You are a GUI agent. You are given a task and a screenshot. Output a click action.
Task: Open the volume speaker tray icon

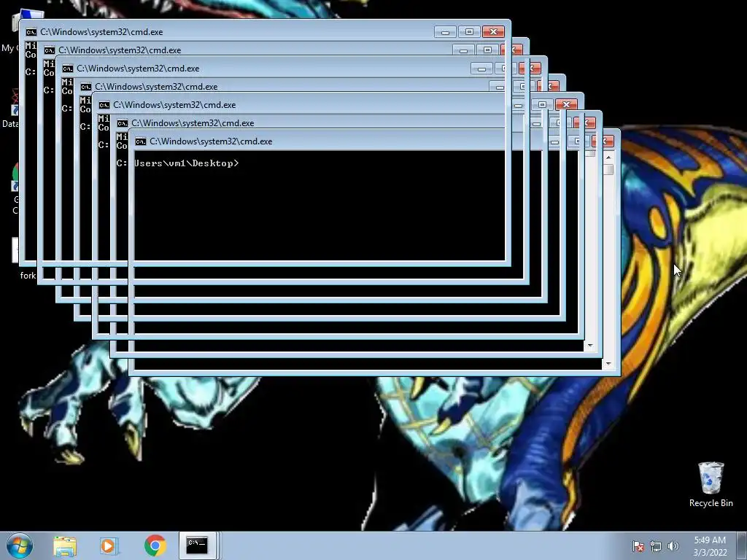[673, 546]
